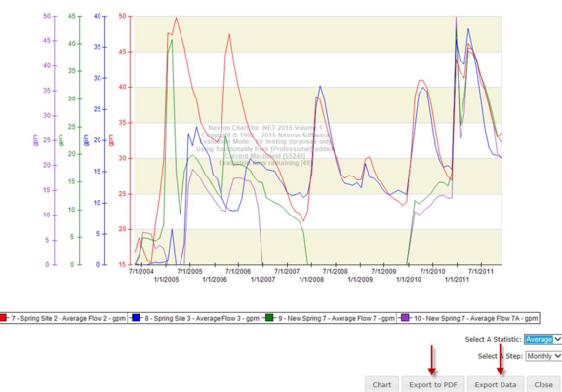Close the chart dialog
This screenshot has width=562, height=392.
point(543,384)
